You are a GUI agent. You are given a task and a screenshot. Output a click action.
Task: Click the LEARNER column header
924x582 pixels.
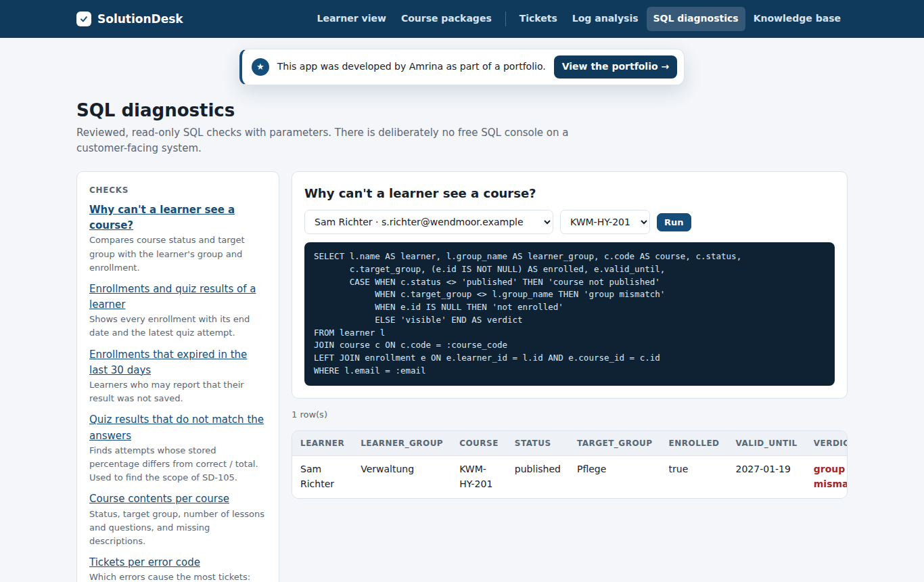tap(322, 443)
